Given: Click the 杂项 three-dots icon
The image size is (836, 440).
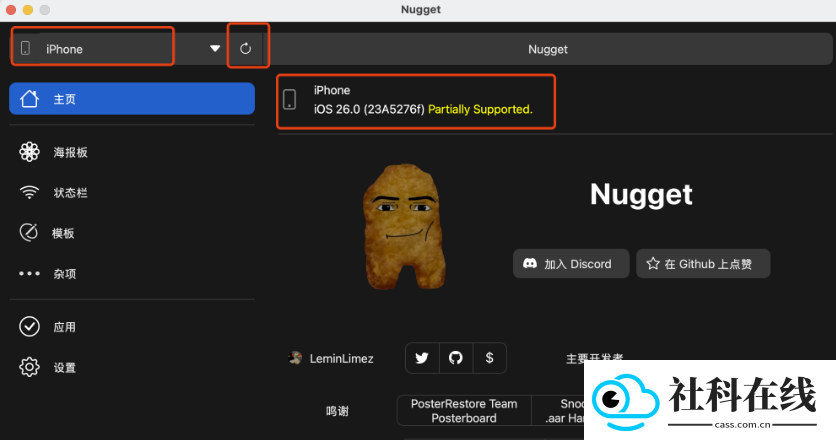Looking at the screenshot, I should 29,274.
